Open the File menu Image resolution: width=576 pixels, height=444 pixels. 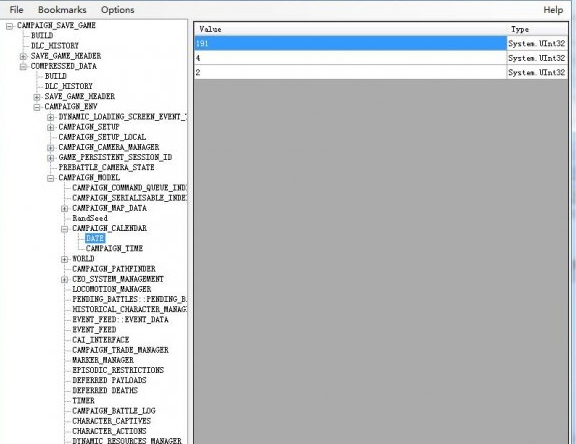click(16, 10)
